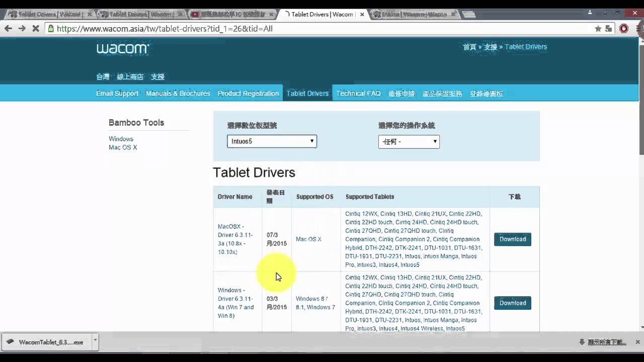644x362 pixels.
Task: Open the Technical FAQ menu item
Action: coord(358,94)
